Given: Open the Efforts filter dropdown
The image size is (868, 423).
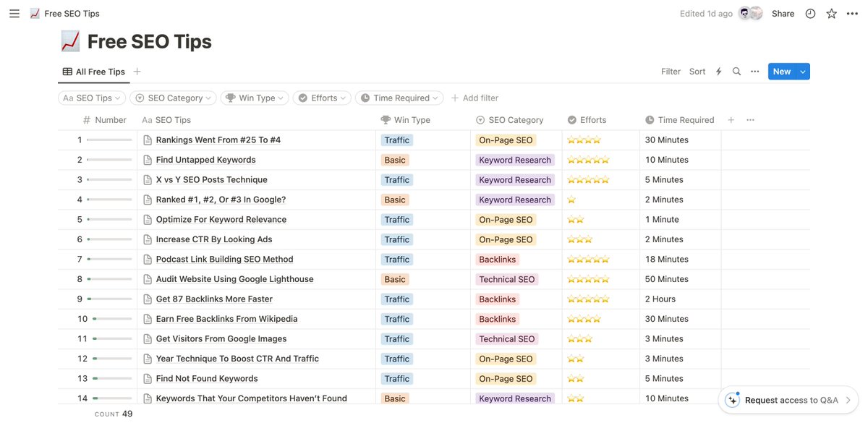Looking at the screenshot, I should point(321,97).
